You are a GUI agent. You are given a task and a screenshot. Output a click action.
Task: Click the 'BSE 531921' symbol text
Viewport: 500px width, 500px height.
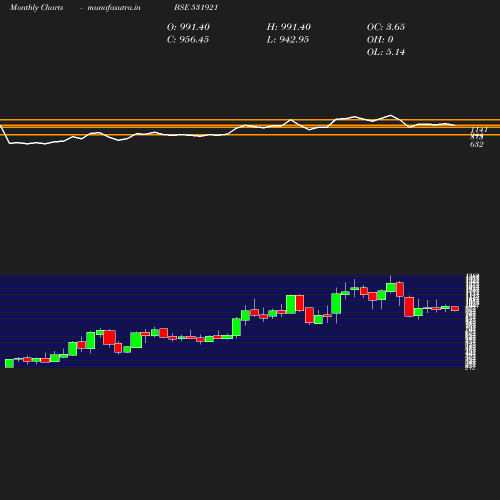[196, 8]
